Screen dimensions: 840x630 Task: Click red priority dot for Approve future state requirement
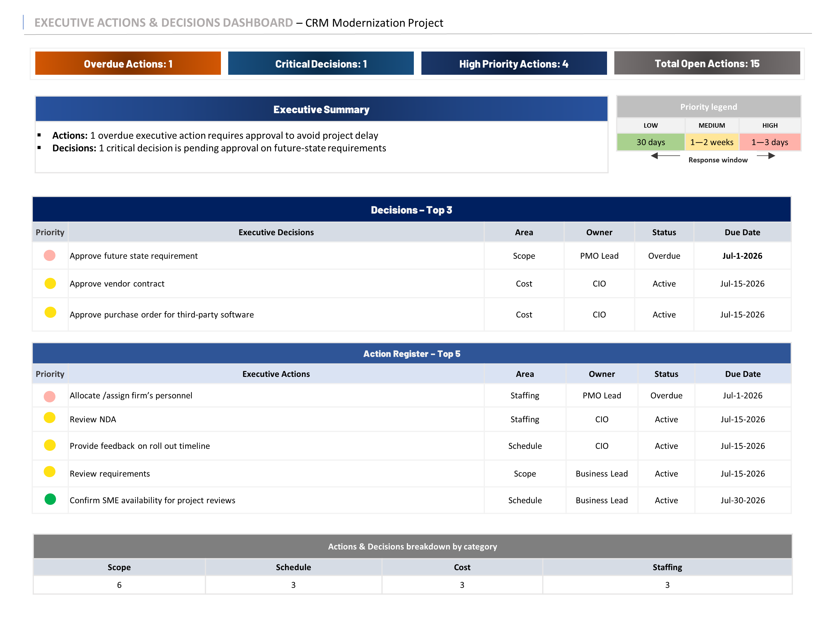point(50,256)
